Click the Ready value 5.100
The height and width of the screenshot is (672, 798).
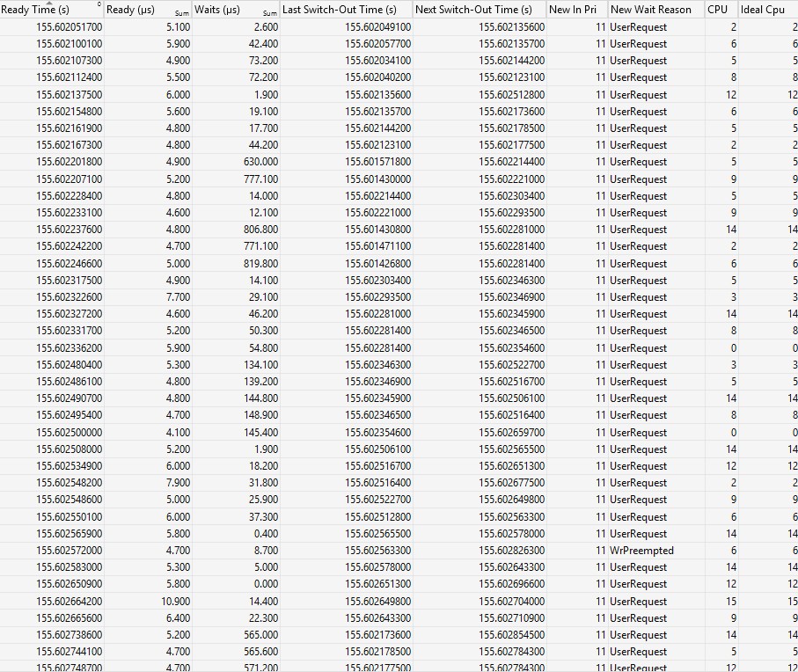click(x=178, y=27)
